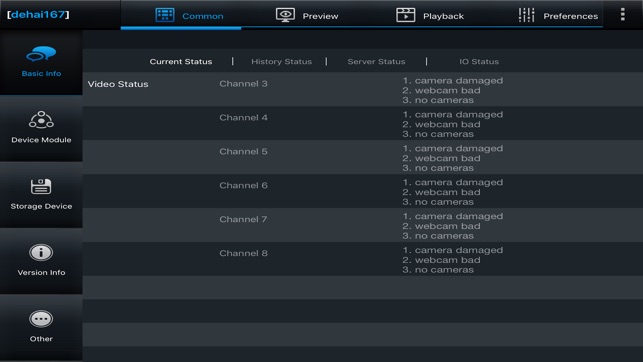Select the Channel 6 row label
The image size is (643, 362).
click(243, 185)
